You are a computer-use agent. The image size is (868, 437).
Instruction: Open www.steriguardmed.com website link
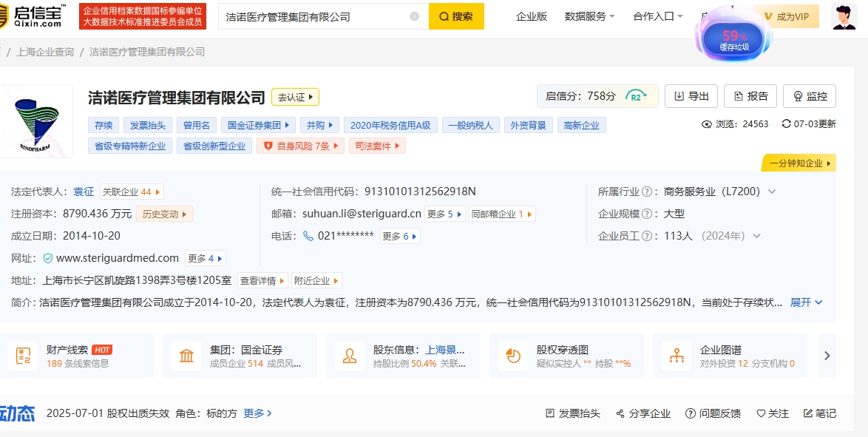click(x=118, y=258)
